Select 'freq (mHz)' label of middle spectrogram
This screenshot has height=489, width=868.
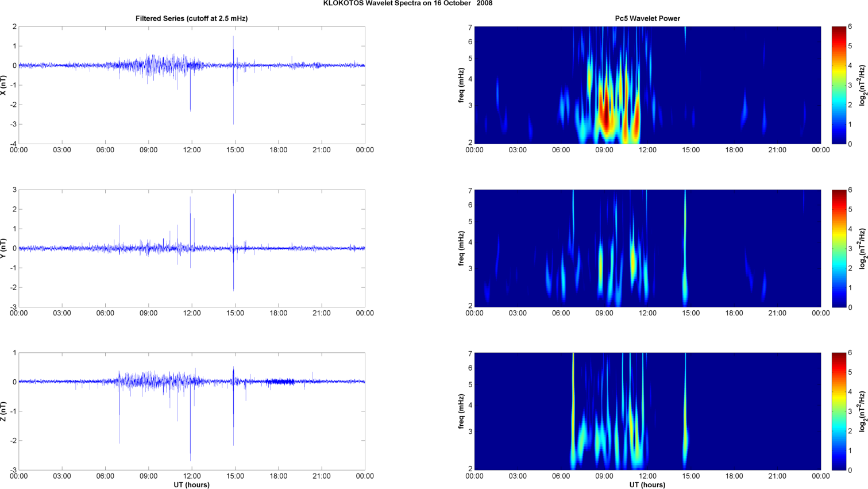click(x=461, y=248)
